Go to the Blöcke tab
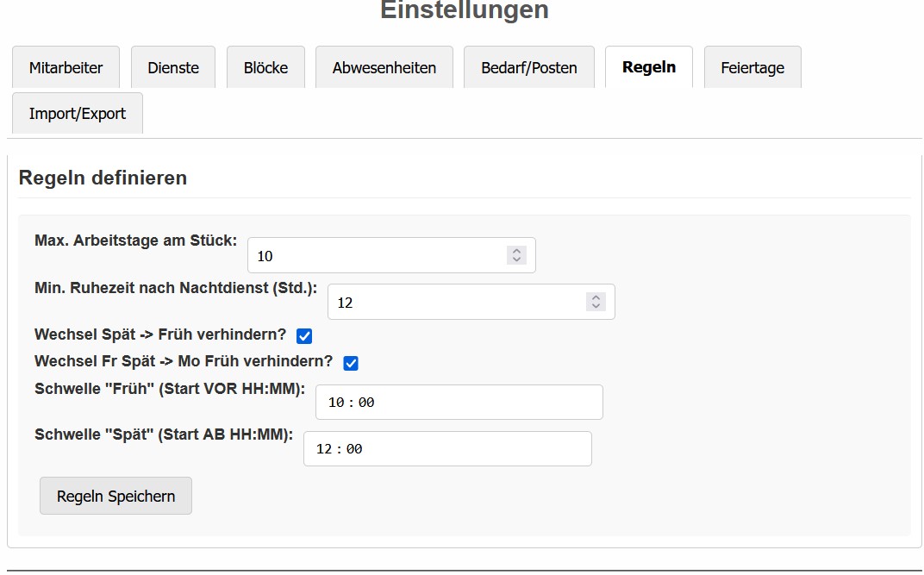This screenshot has width=924, height=575. pos(265,67)
